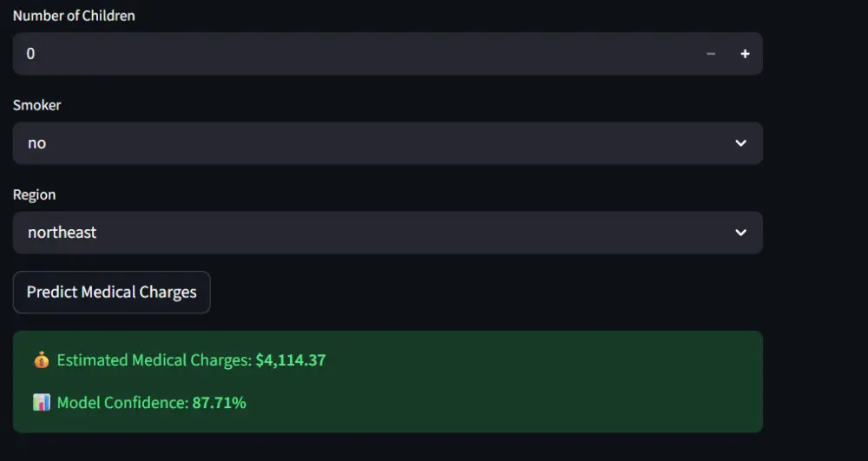
Task: Click the Smoker dropdown chevron arrow
Action: 740,143
